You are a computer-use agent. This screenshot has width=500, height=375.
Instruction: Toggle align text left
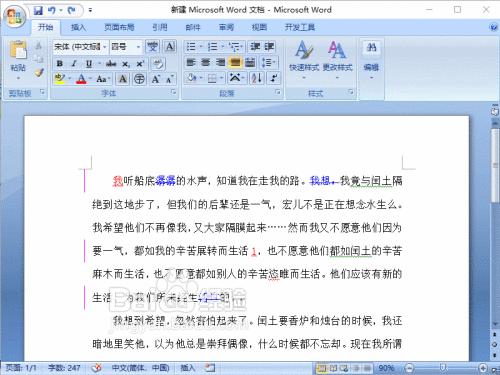tap(191, 62)
